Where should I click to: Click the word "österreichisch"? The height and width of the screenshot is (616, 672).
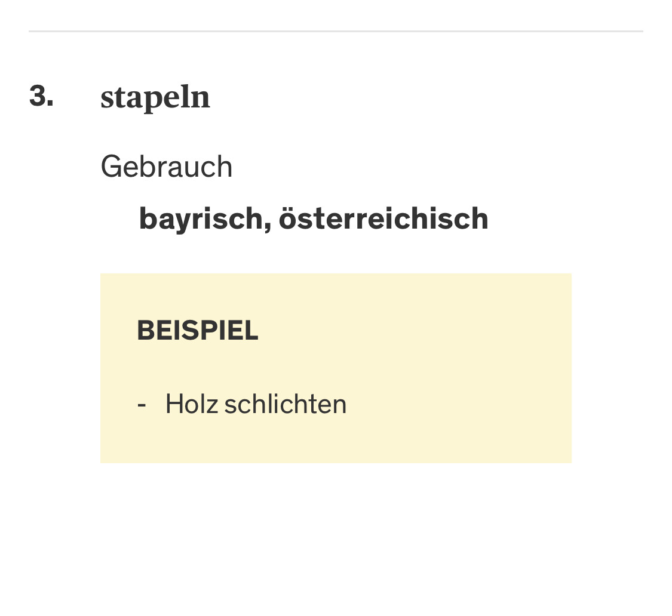(x=383, y=218)
